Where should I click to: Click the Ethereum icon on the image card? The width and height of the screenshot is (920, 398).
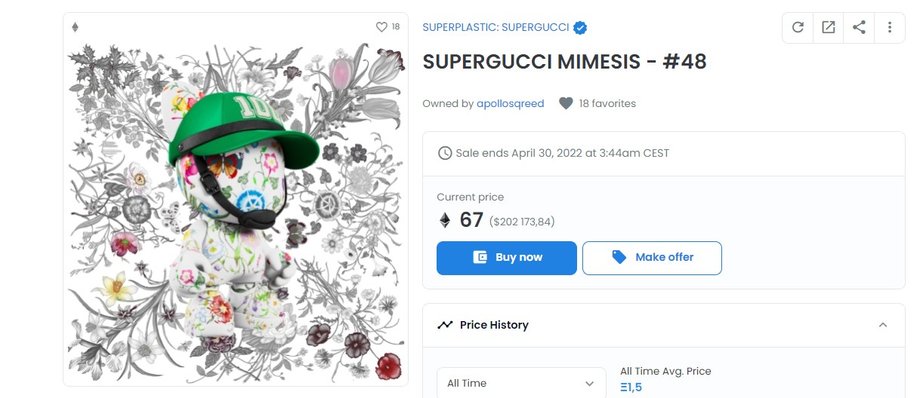[75, 27]
